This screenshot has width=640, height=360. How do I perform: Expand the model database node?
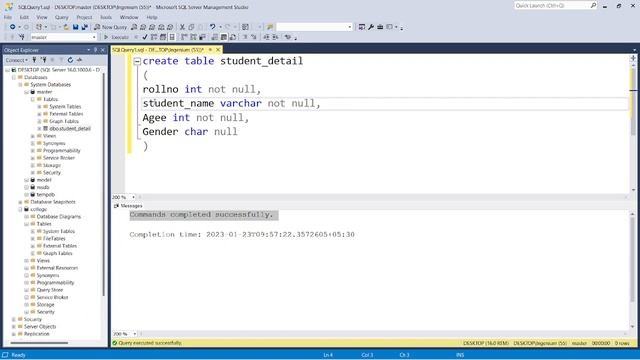click(27, 180)
